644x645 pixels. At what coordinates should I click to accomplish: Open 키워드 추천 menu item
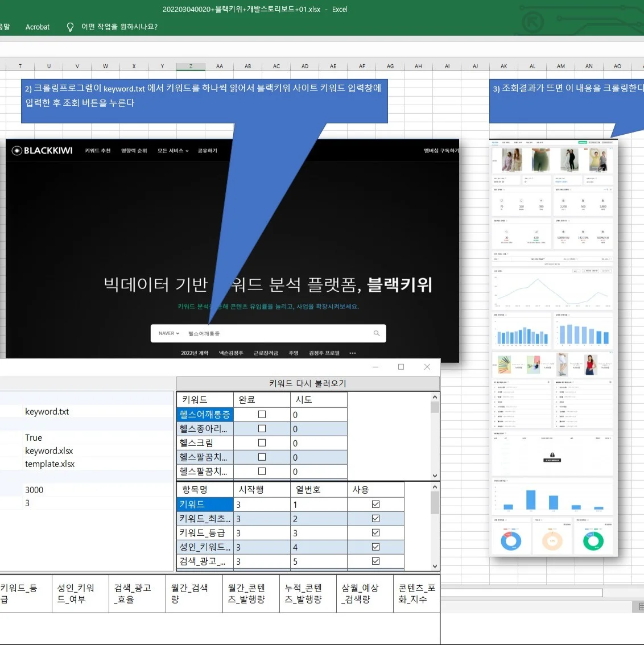tap(98, 151)
